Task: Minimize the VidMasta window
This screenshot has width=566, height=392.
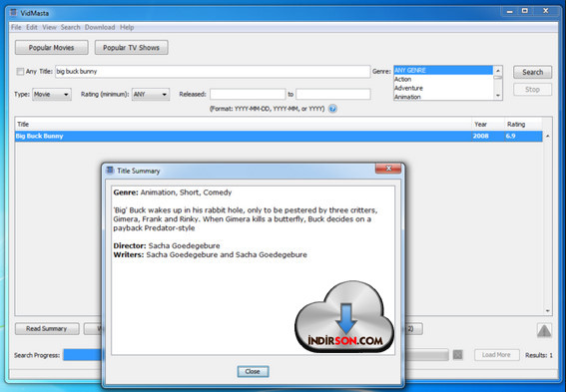Action: coord(510,12)
